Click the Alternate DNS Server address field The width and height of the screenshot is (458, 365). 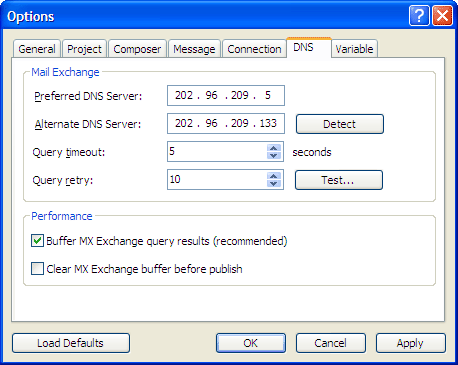click(226, 124)
